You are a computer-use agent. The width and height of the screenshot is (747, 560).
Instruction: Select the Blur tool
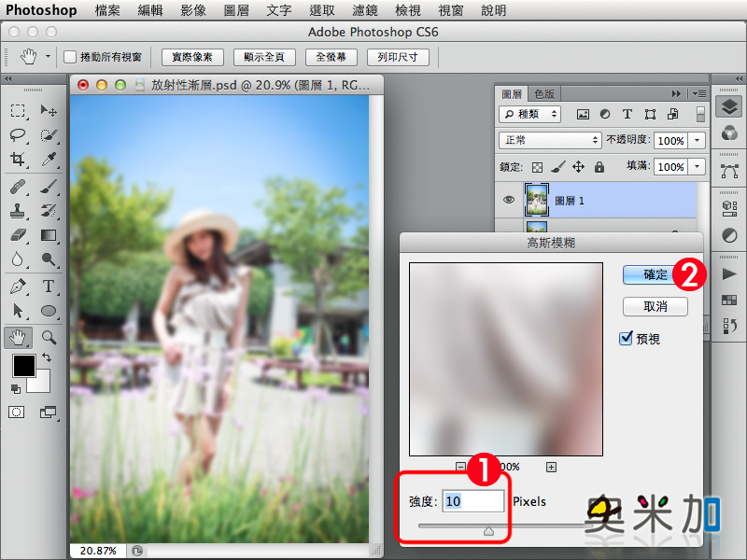point(18,259)
